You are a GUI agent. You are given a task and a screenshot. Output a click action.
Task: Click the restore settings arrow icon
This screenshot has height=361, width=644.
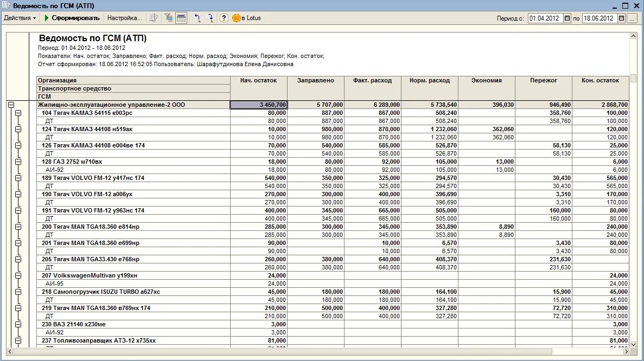[196, 18]
